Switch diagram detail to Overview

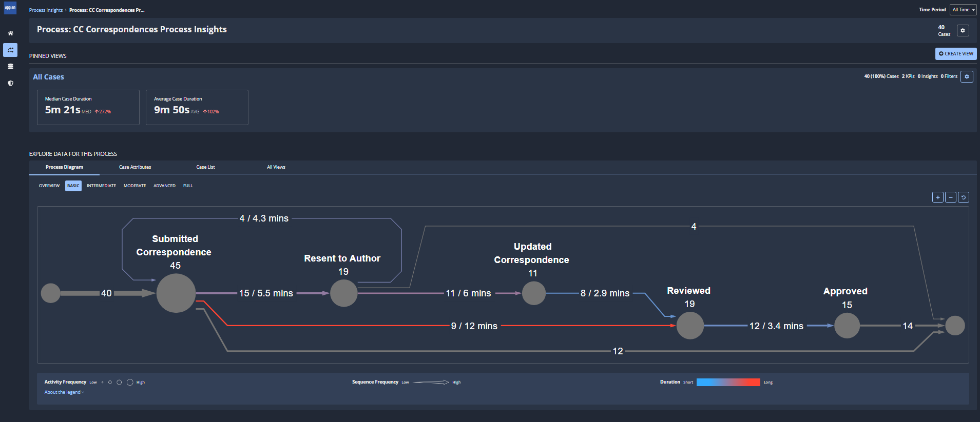click(49, 186)
